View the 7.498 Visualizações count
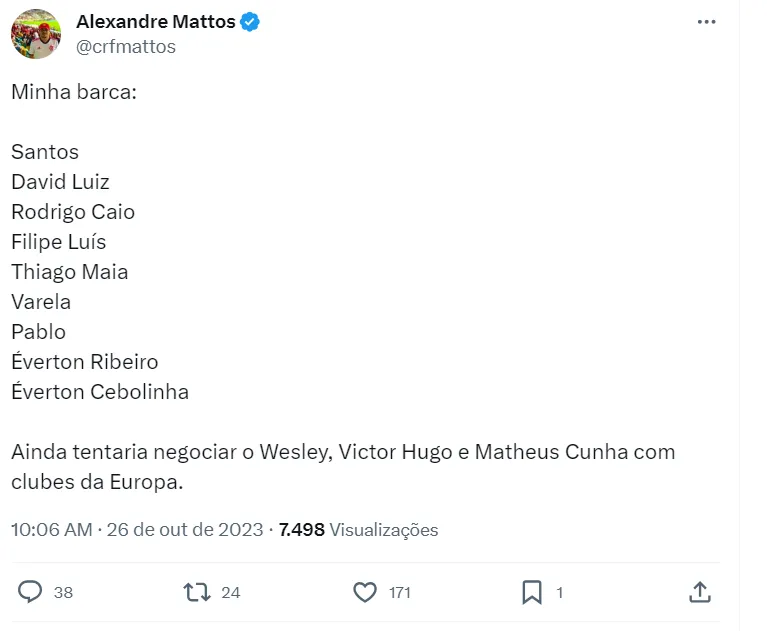The width and height of the screenshot is (767, 631). coord(358,530)
